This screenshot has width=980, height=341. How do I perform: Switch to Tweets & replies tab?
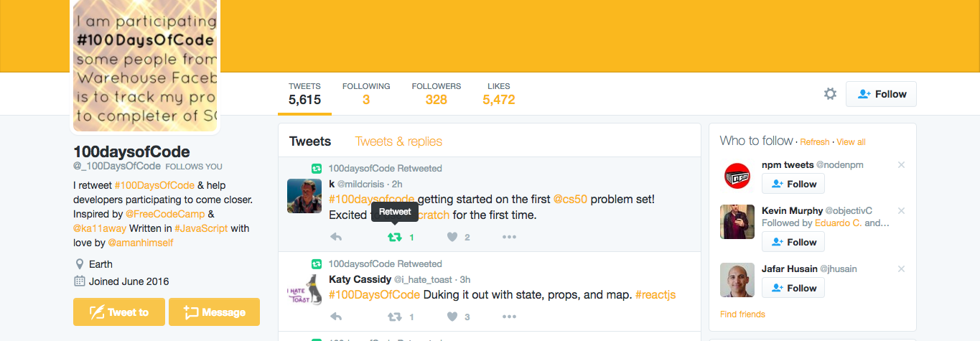tap(398, 141)
